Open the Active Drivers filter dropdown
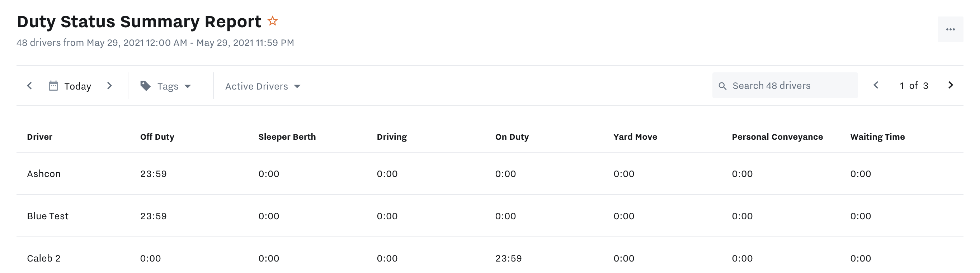This screenshot has height=273, width=980. coord(263,86)
